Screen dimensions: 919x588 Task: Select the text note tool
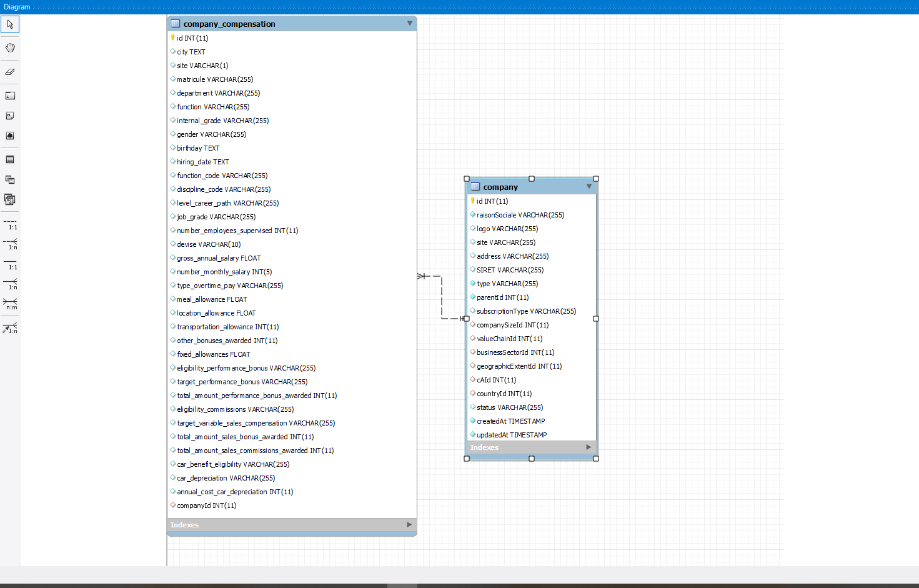coord(10,116)
